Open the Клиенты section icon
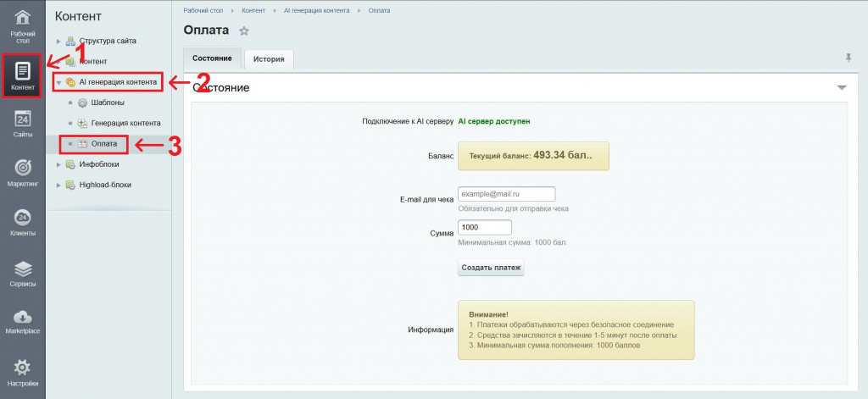The width and height of the screenshot is (868, 399). (x=23, y=224)
